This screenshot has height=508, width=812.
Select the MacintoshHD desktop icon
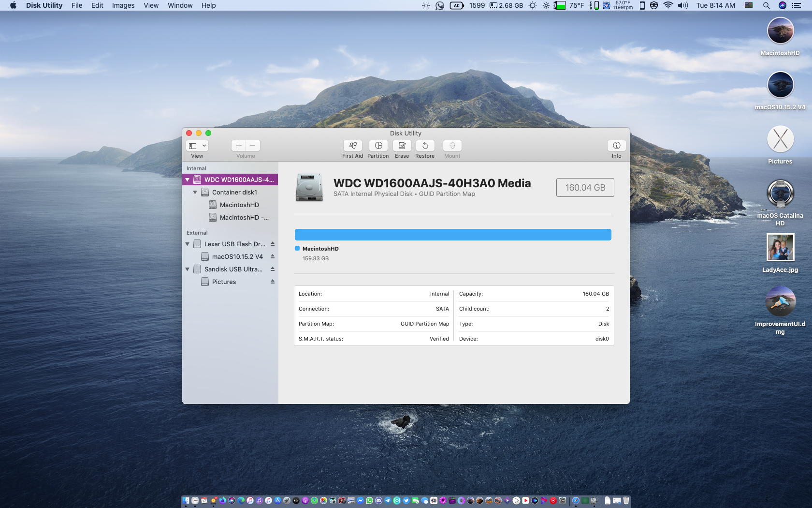[x=780, y=31]
